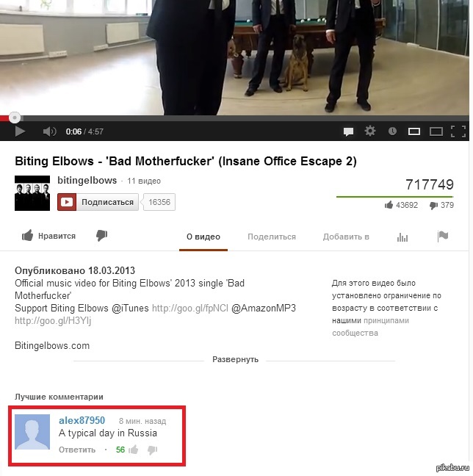Upvote the alex87950 comment
Screen dimensions: 473x476
134,450
